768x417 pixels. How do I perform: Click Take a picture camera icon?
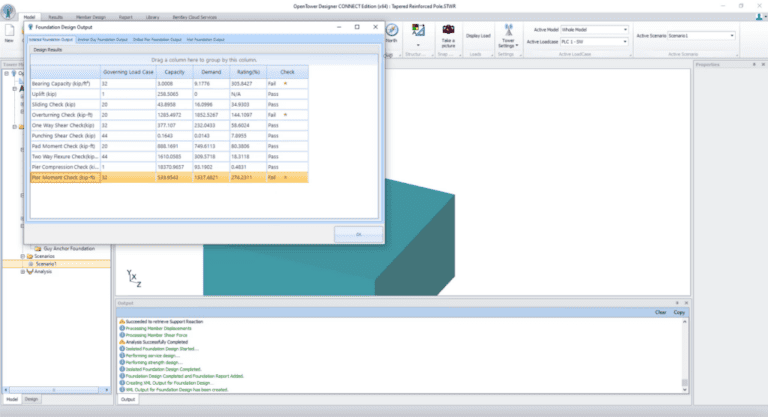click(448, 30)
